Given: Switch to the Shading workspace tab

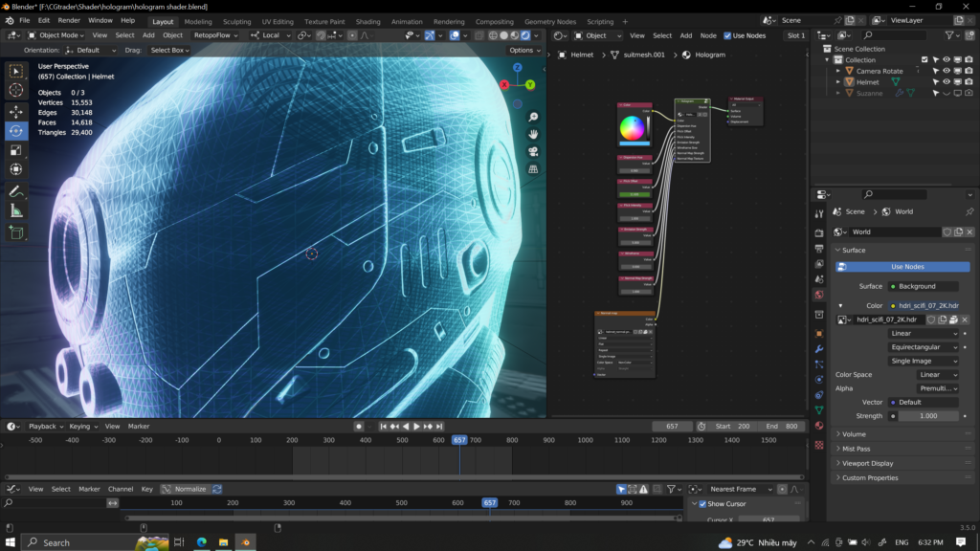Looking at the screenshot, I should (x=367, y=21).
